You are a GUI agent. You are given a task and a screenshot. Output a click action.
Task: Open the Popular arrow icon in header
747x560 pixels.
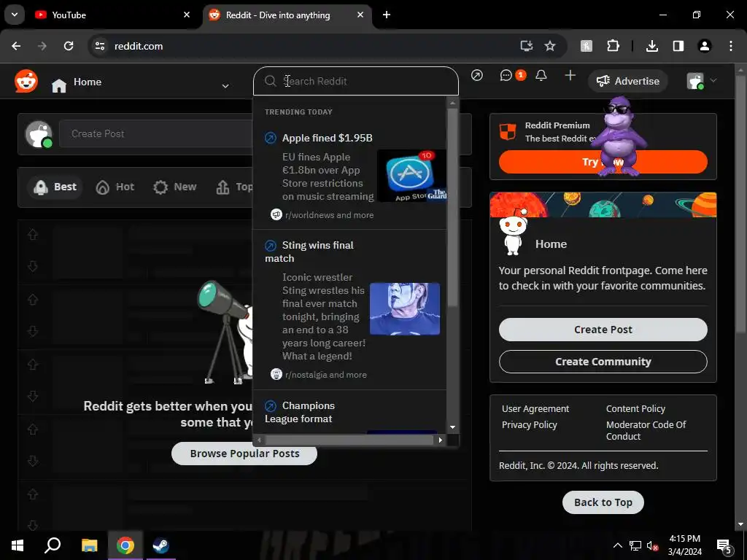[x=477, y=75]
